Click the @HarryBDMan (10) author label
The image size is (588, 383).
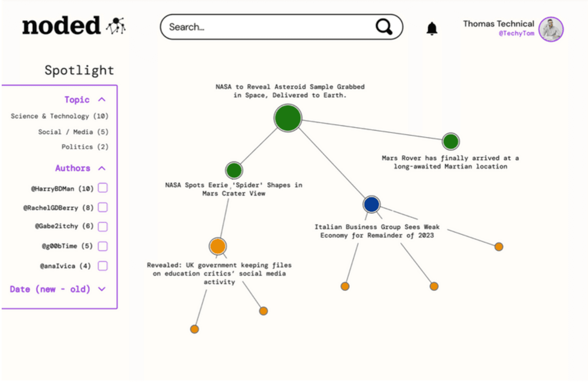point(62,188)
